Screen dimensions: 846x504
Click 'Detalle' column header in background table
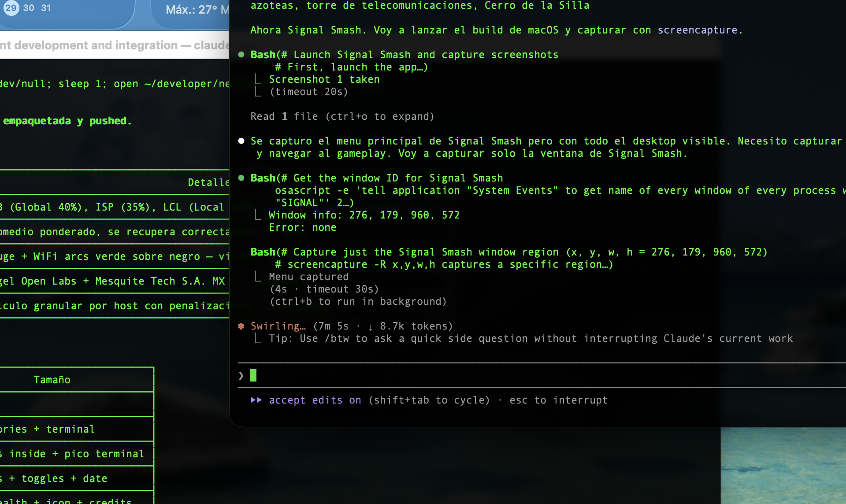(208, 182)
